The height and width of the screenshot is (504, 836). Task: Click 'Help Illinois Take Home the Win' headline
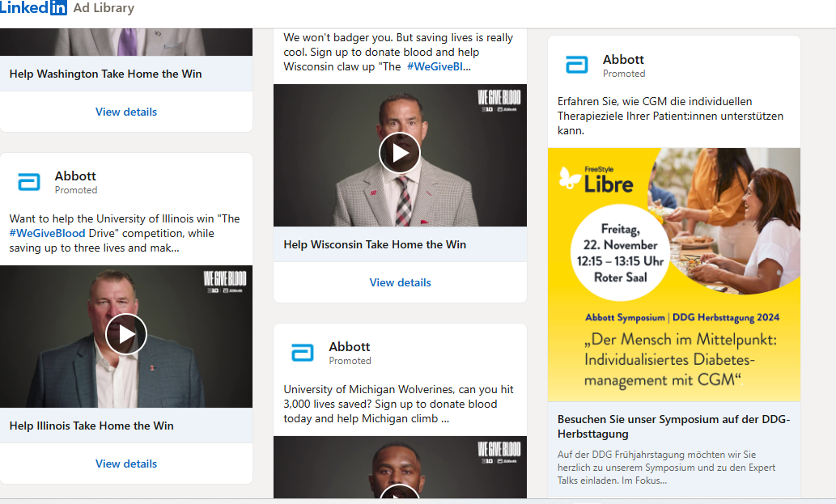pyautogui.click(x=91, y=426)
